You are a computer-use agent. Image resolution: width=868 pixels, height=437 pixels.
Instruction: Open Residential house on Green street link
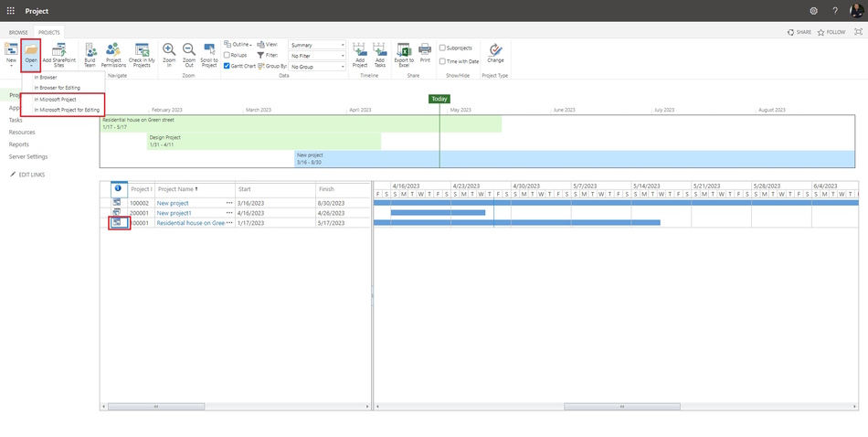click(190, 223)
